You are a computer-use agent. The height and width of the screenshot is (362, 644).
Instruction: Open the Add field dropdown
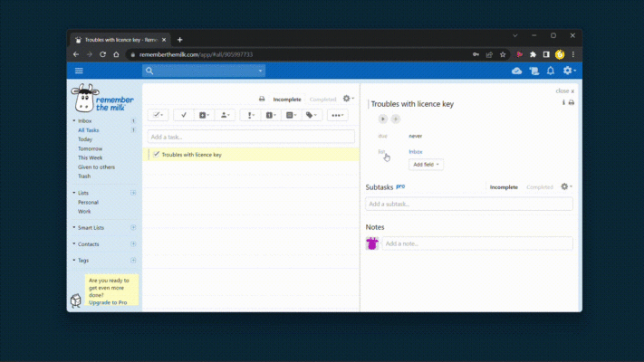[426, 165]
